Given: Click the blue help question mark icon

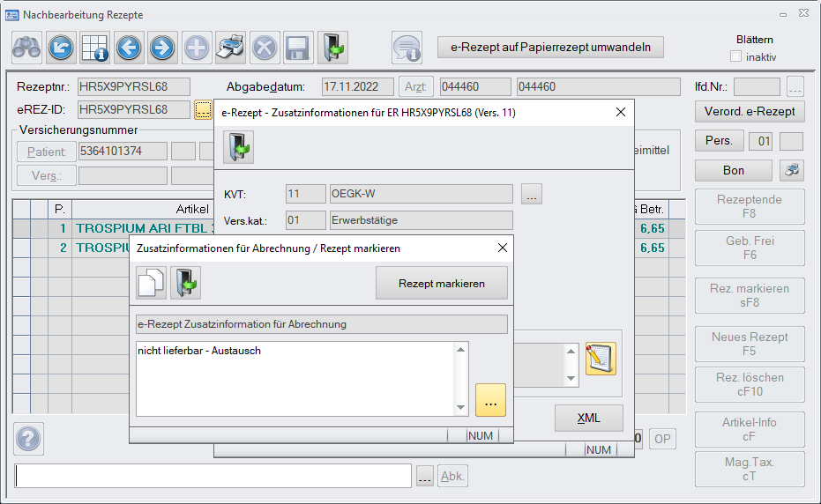Looking at the screenshot, I should [29, 438].
